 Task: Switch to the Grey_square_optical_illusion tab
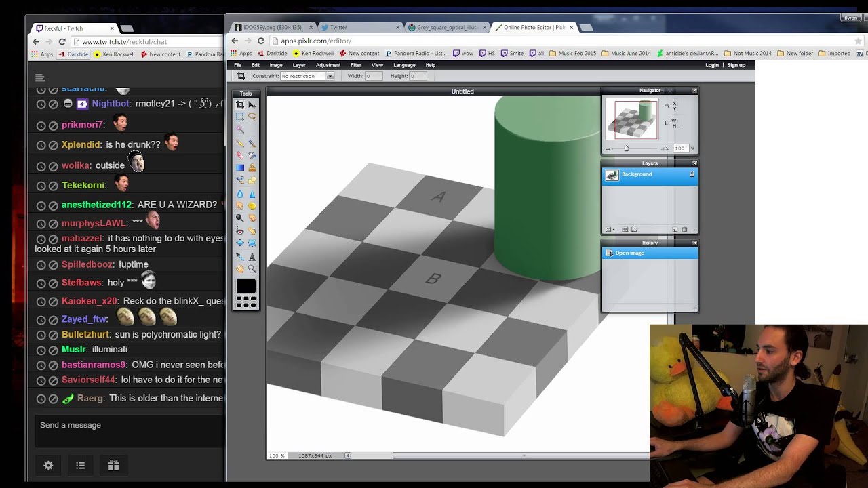point(447,27)
